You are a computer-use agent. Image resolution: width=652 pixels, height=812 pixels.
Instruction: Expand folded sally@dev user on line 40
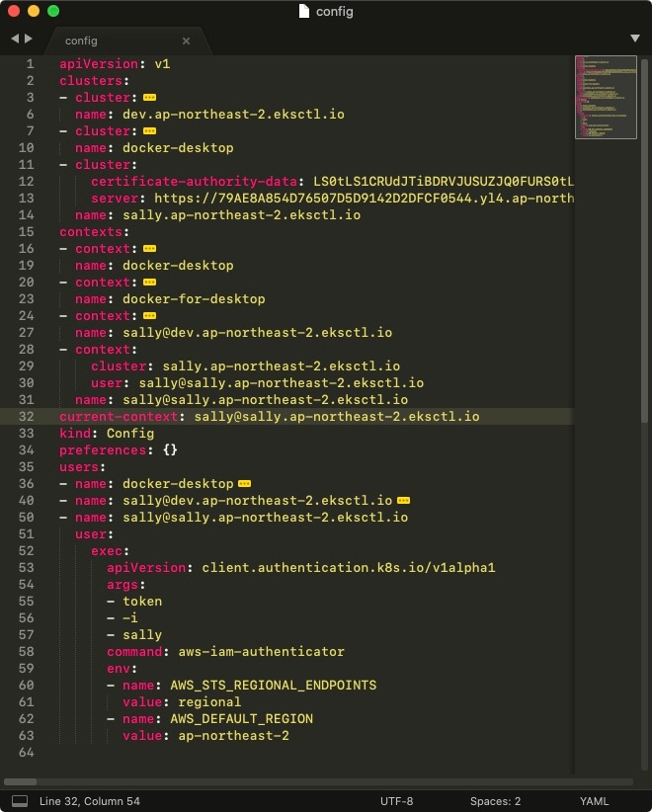coord(403,501)
